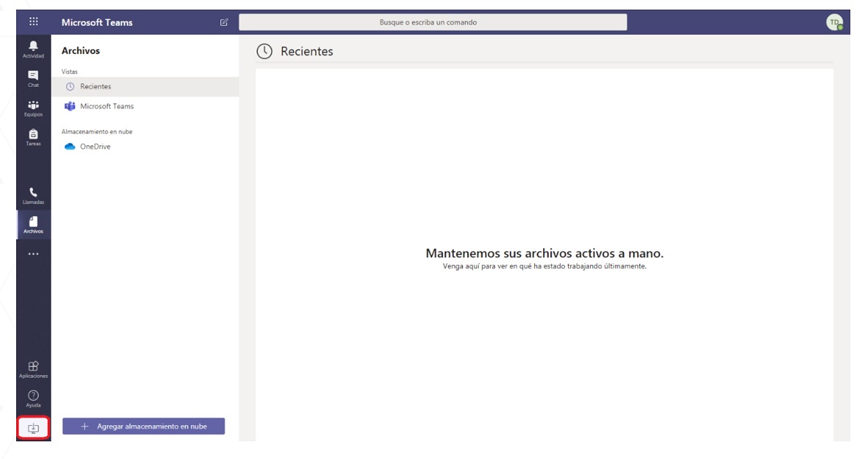Click Agregar almacenamiento en nube button
The image size is (868, 459).
pos(144,427)
